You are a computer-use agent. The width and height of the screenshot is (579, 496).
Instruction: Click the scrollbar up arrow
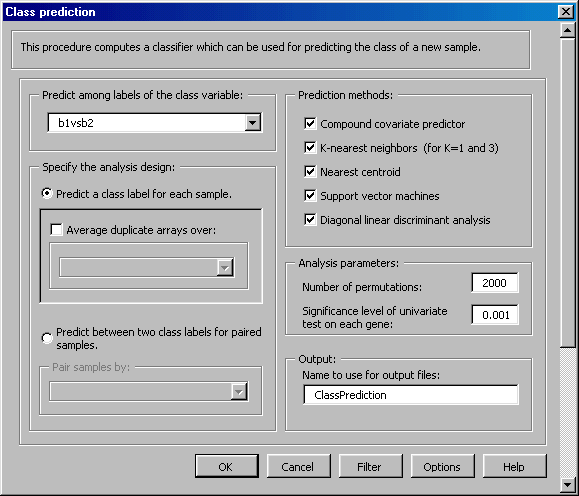point(568,30)
